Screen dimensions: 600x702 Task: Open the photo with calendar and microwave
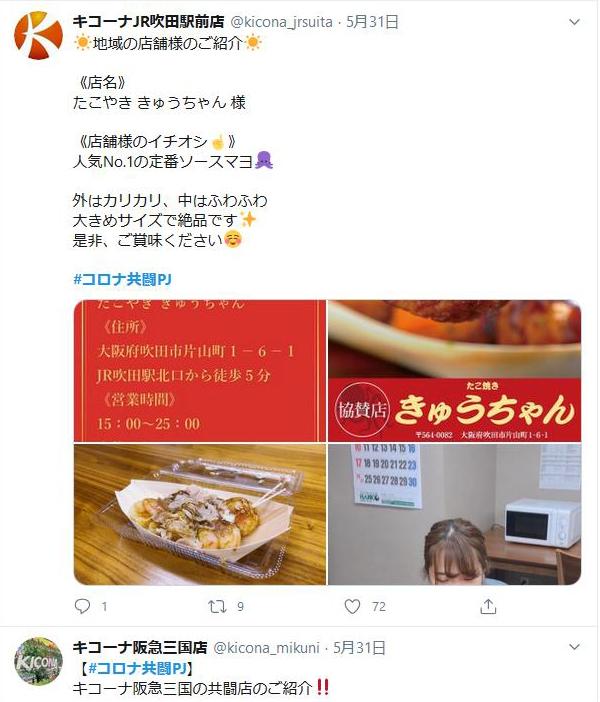pos(454,514)
